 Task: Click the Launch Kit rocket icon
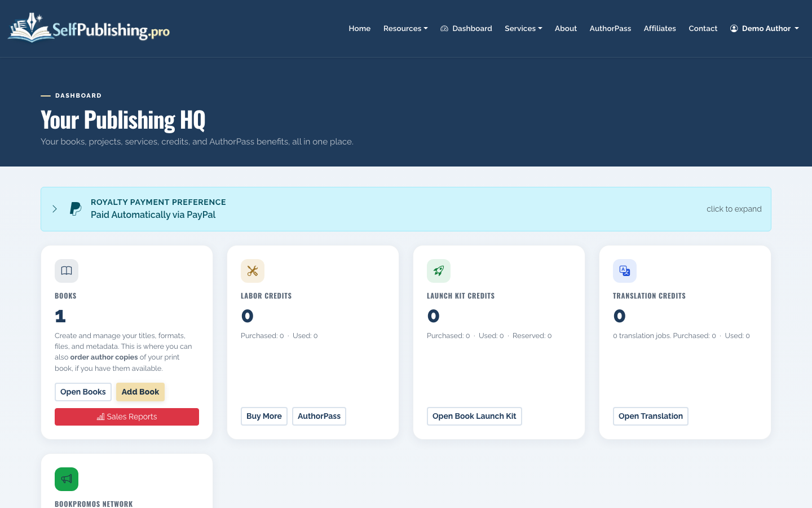tap(439, 271)
